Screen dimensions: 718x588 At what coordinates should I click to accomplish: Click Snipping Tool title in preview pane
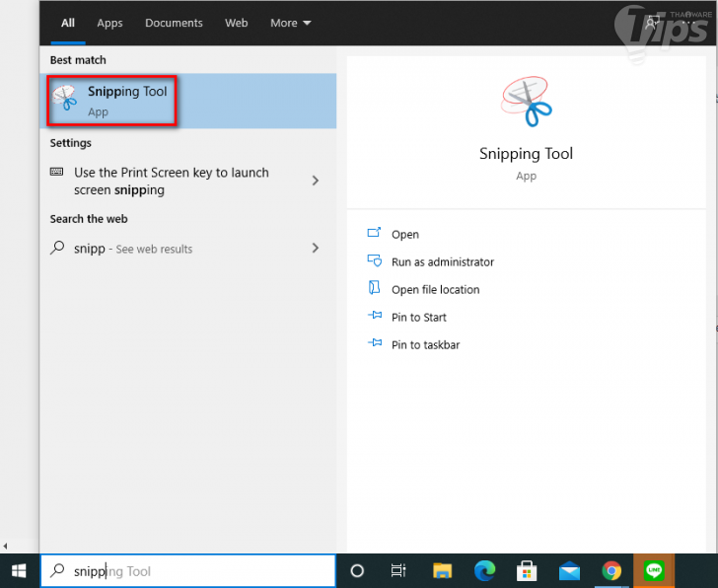coord(526,153)
